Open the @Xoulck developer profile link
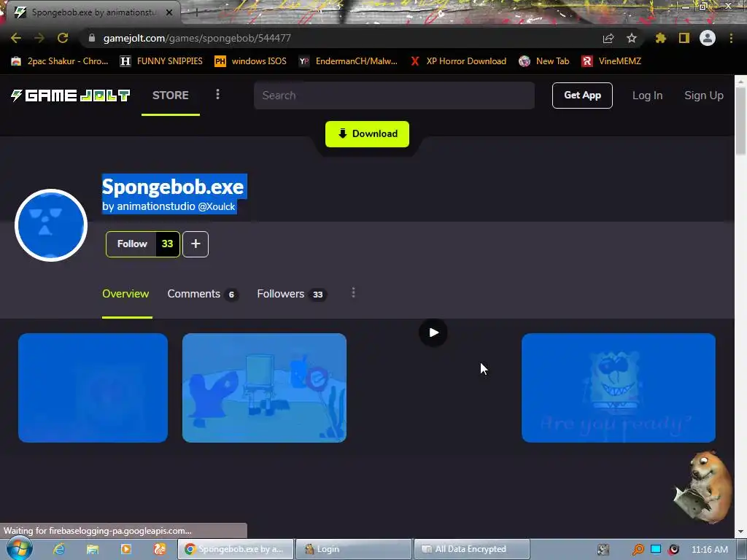The height and width of the screenshot is (560, 747). tap(216, 206)
